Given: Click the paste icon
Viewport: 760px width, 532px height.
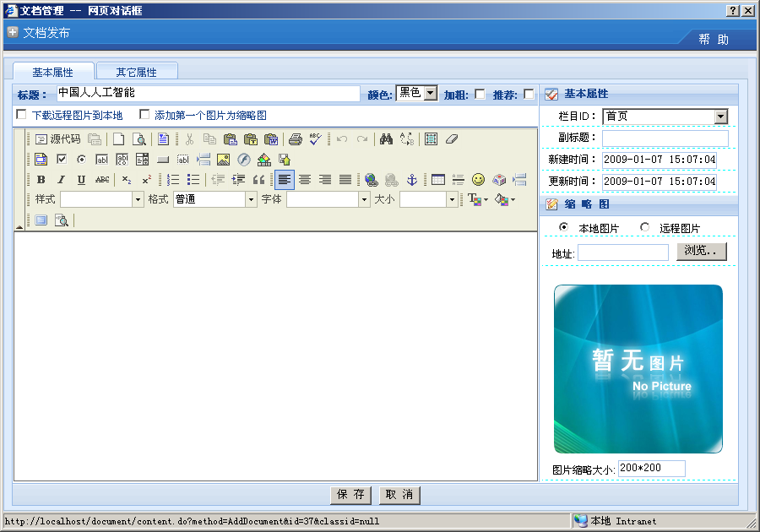Looking at the screenshot, I should (230, 139).
